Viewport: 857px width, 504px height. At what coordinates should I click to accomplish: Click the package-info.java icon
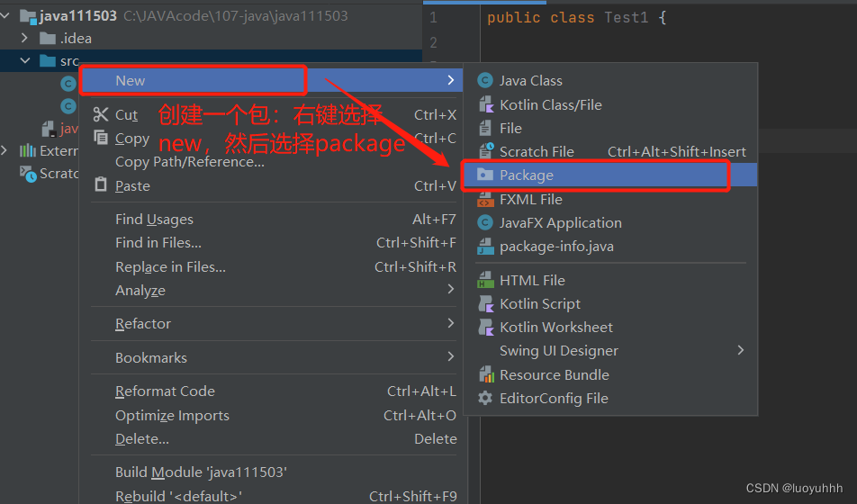(x=485, y=247)
